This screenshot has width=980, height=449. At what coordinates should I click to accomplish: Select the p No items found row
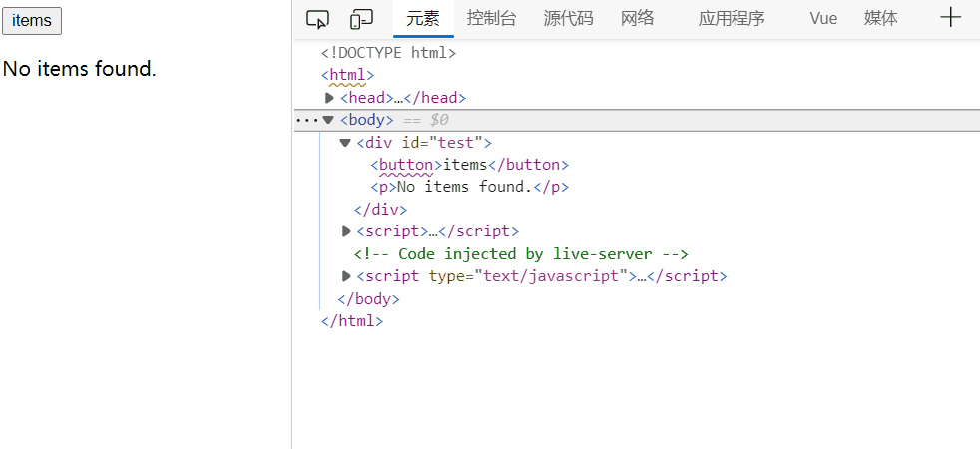click(x=469, y=187)
